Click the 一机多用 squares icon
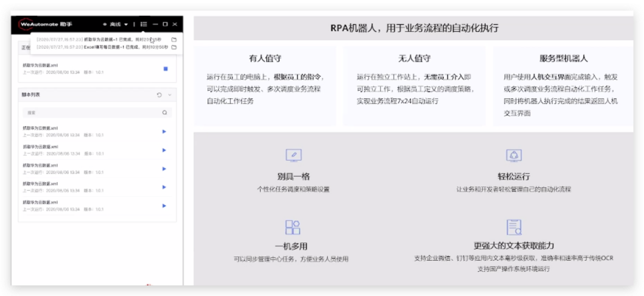The image size is (644, 296). click(x=293, y=227)
